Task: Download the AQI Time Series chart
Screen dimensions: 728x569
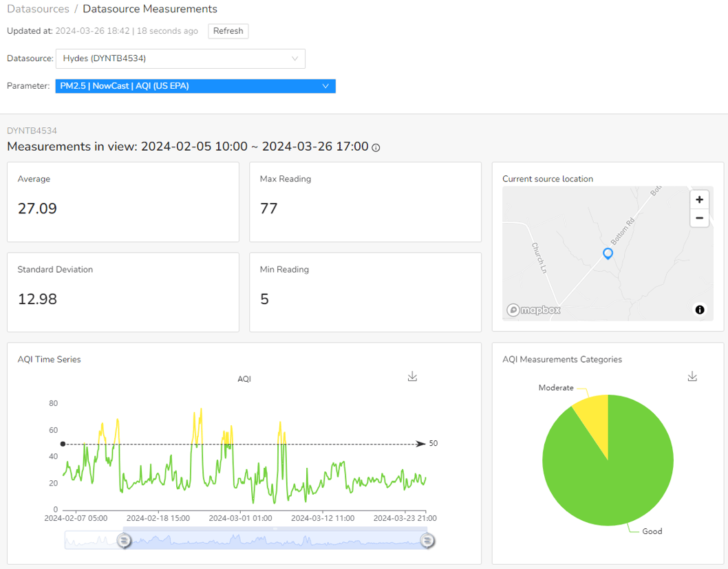Action: (x=412, y=376)
